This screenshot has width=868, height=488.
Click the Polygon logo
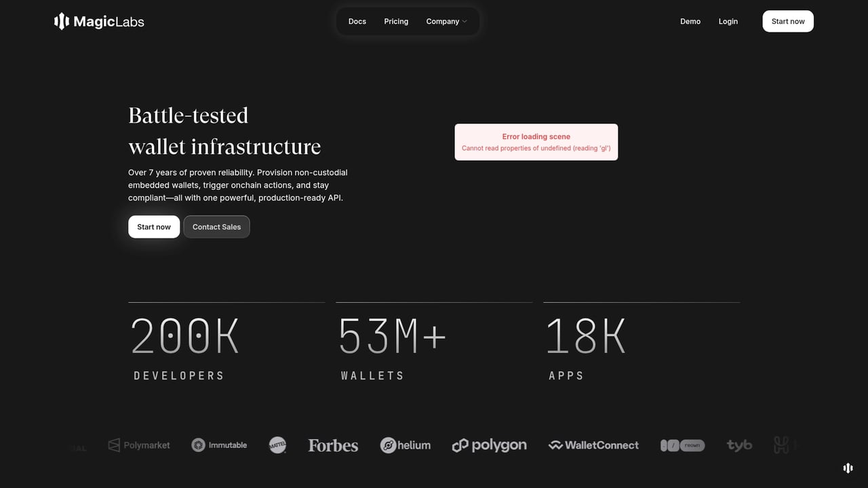coord(489,445)
